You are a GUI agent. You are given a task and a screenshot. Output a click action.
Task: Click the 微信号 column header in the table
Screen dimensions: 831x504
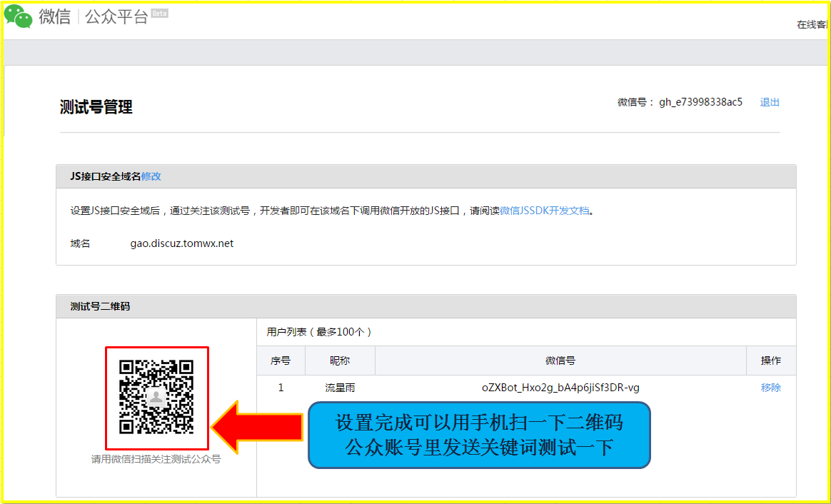(x=560, y=361)
